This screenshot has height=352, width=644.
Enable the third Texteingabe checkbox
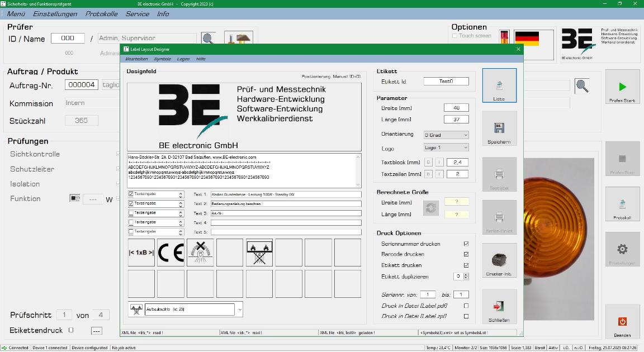(131, 213)
